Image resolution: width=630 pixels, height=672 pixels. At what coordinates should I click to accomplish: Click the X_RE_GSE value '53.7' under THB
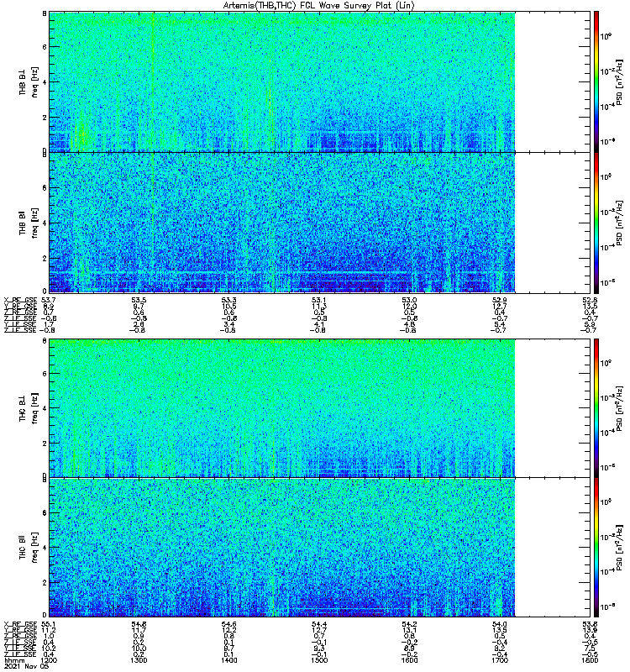(x=49, y=300)
